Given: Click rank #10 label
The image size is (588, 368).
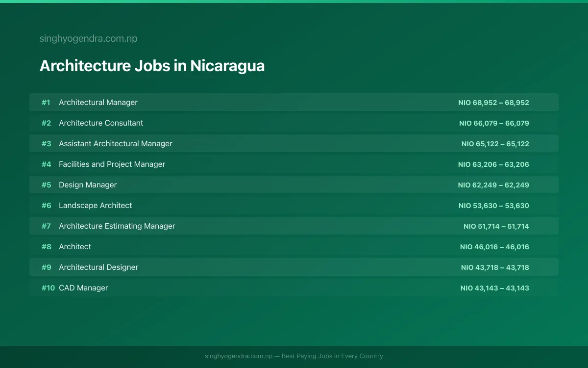Looking at the screenshot, I should (48, 288).
